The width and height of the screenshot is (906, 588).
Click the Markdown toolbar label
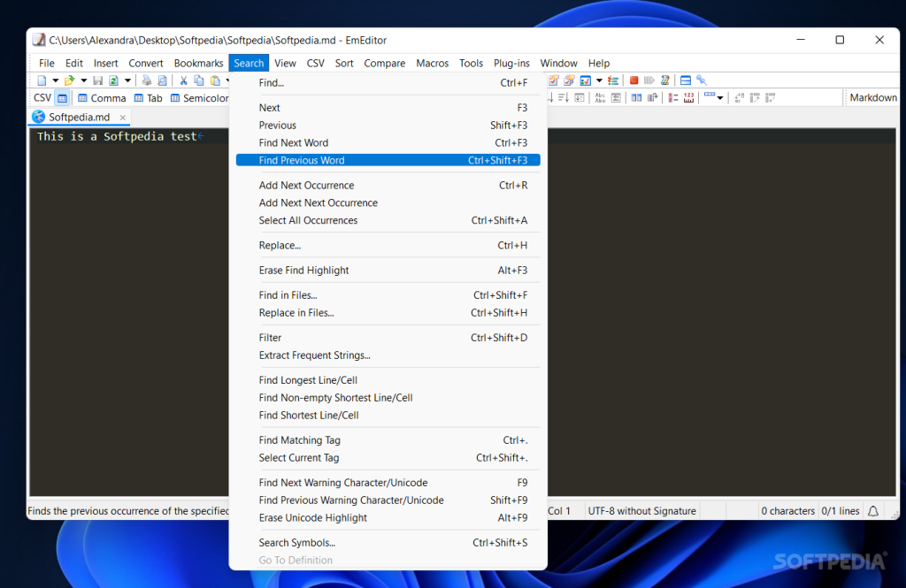873,97
